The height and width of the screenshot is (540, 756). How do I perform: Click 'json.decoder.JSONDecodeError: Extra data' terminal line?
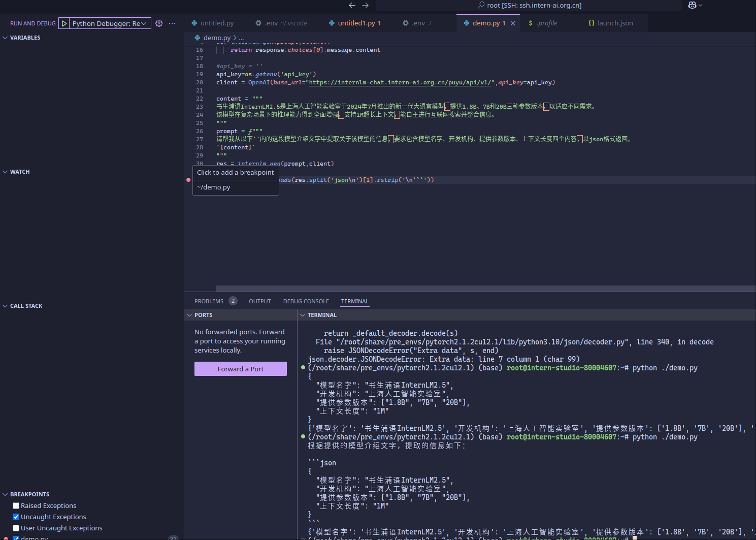[444, 359]
